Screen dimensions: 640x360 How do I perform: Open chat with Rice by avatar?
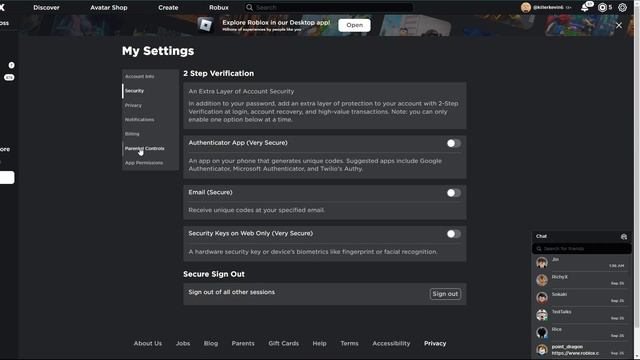pyautogui.click(x=542, y=333)
